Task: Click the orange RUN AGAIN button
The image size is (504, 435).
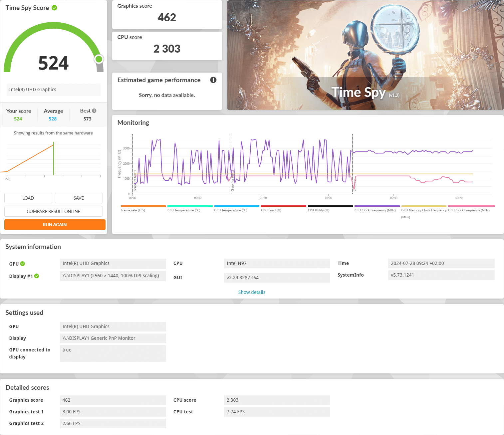Action: coord(55,225)
